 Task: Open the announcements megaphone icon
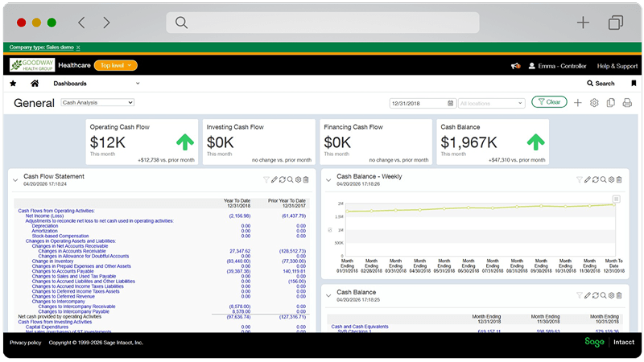coord(515,66)
